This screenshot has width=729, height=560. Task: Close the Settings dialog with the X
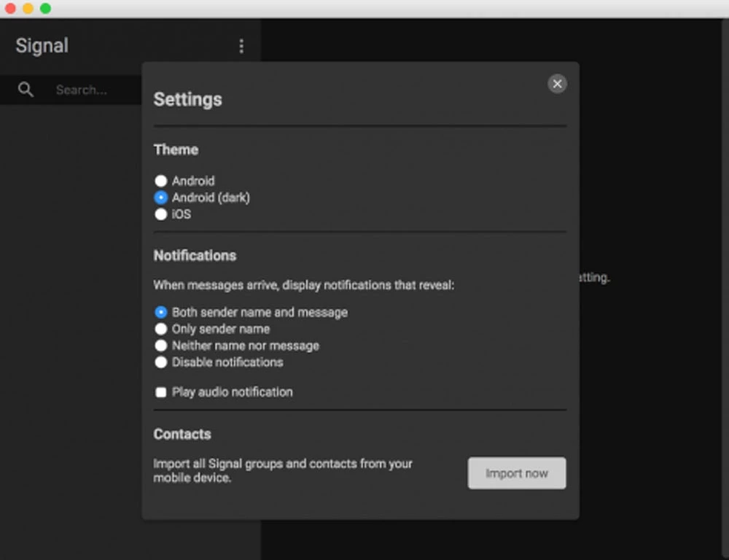pyautogui.click(x=557, y=84)
